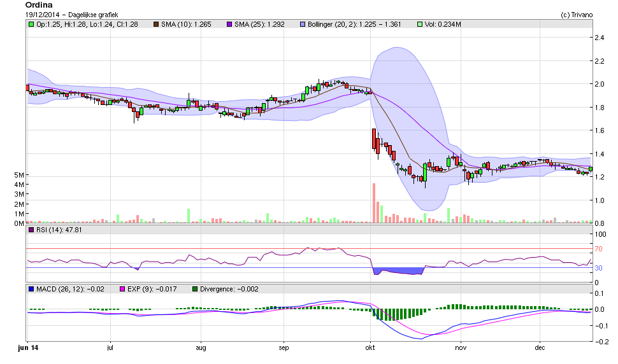Screen dimensions: 618x364
Task: Click the 'dec' date axis label
Action: tap(540, 348)
